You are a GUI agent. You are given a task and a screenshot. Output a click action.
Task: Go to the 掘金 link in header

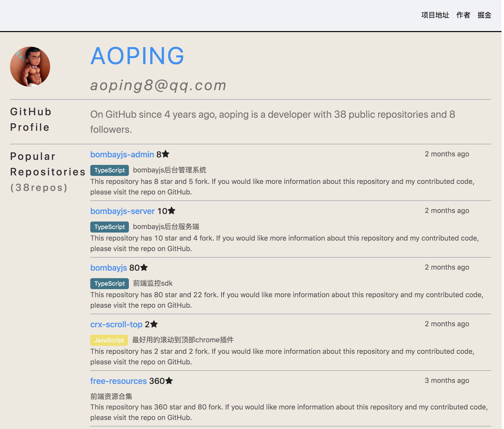point(484,15)
